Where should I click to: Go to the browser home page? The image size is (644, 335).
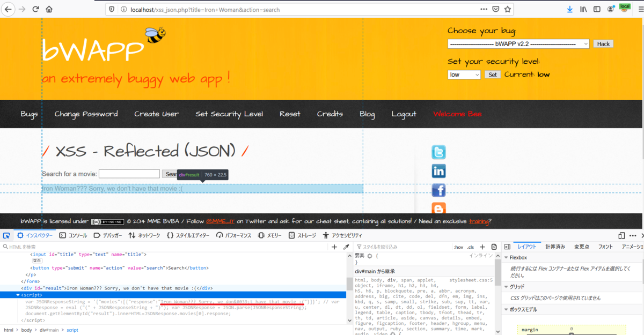coord(49,9)
